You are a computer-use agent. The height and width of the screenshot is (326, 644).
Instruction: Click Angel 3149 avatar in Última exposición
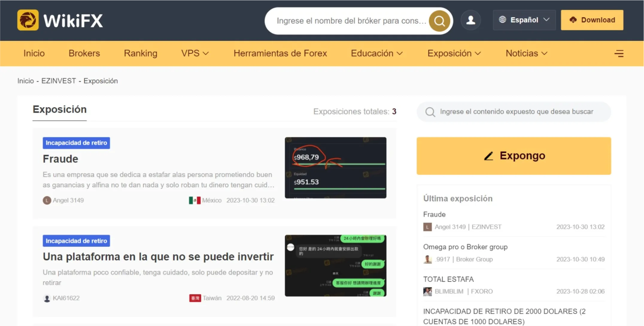(x=427, y=227)
